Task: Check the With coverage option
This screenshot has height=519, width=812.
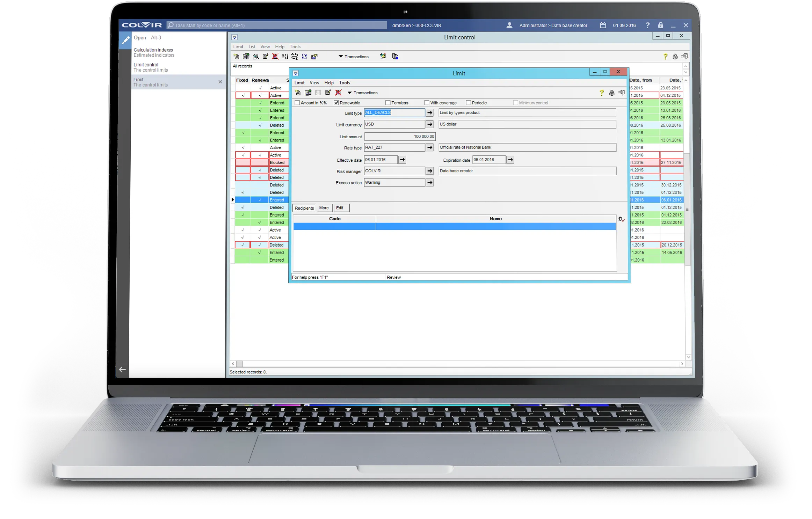Action: 427,103
